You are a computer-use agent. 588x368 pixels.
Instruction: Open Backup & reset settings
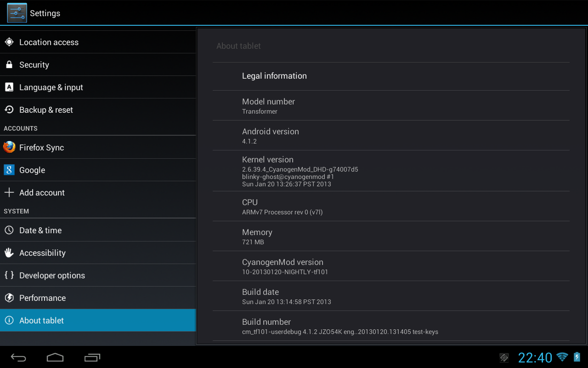[98, 110]
